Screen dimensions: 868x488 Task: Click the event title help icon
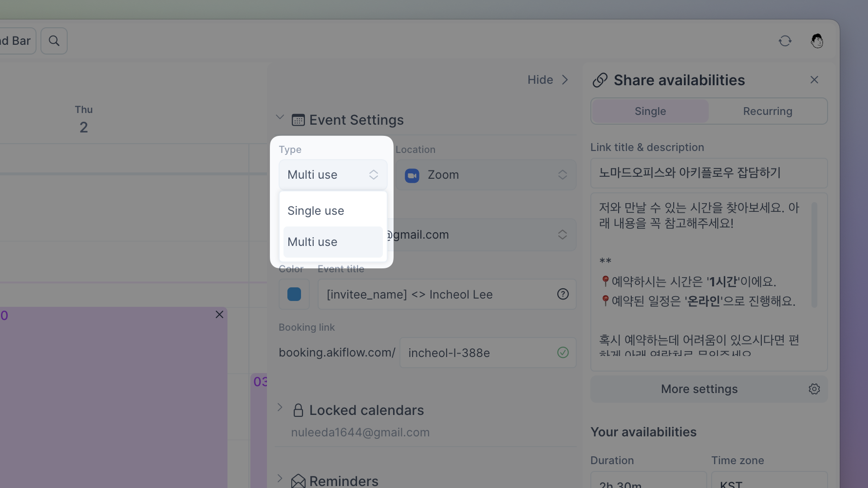[x=563, y=294]
